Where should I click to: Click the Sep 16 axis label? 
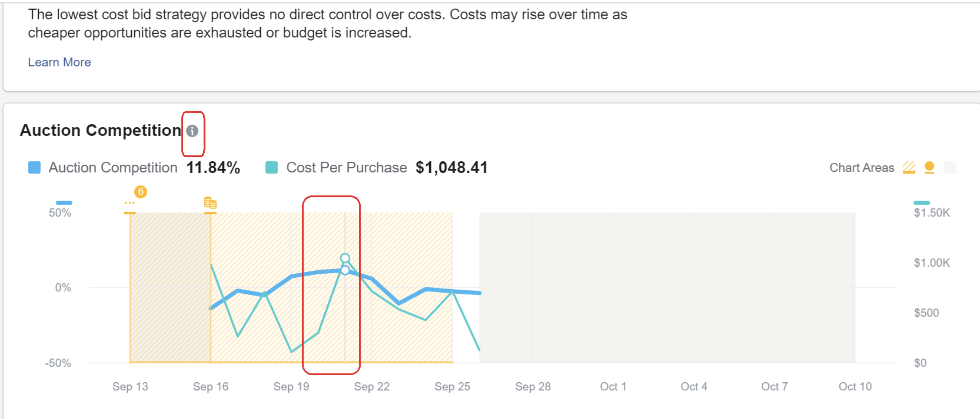[x=211, y=386]
